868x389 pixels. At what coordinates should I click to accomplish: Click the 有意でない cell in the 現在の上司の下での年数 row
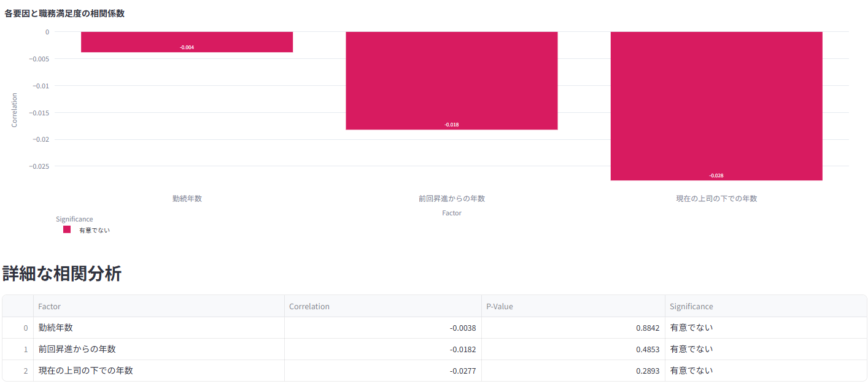[765, 371]
